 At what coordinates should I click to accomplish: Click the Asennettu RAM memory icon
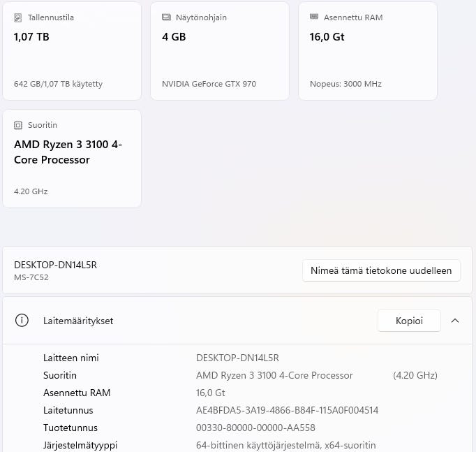[314, 17]
